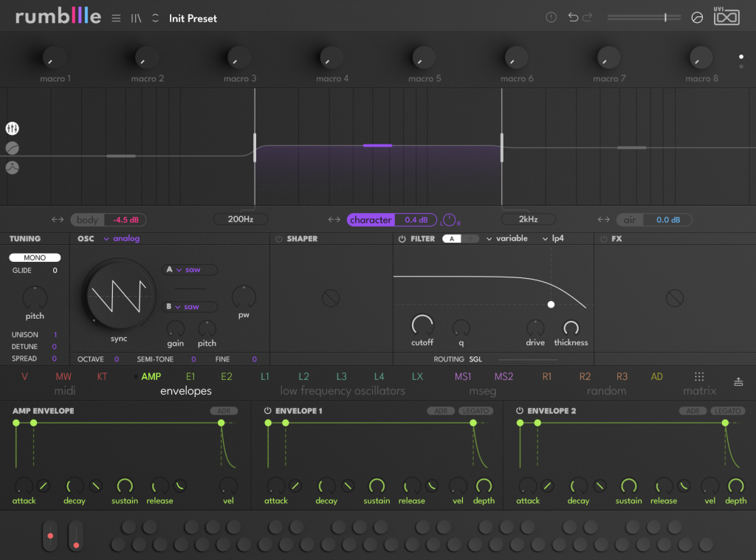
Task: Toggle ADR mode on AMP ENVELOPE
Action: tap(224, 411)
